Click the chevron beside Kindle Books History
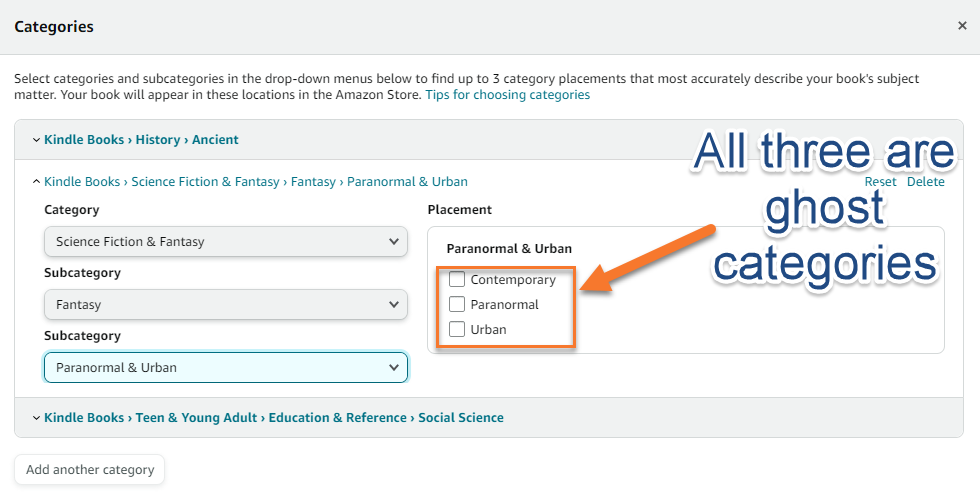Viewport: 980px width, 494px height. click(37, 140)
